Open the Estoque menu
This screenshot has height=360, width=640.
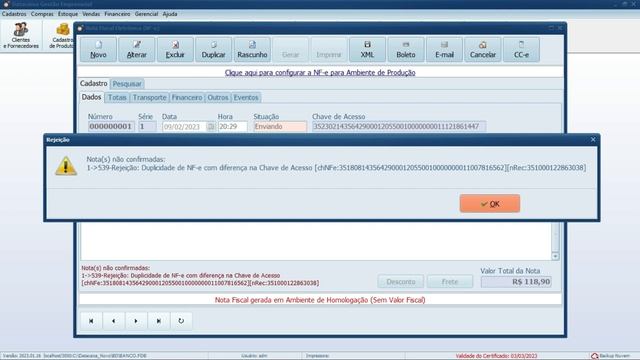click(x=68, y=14)
